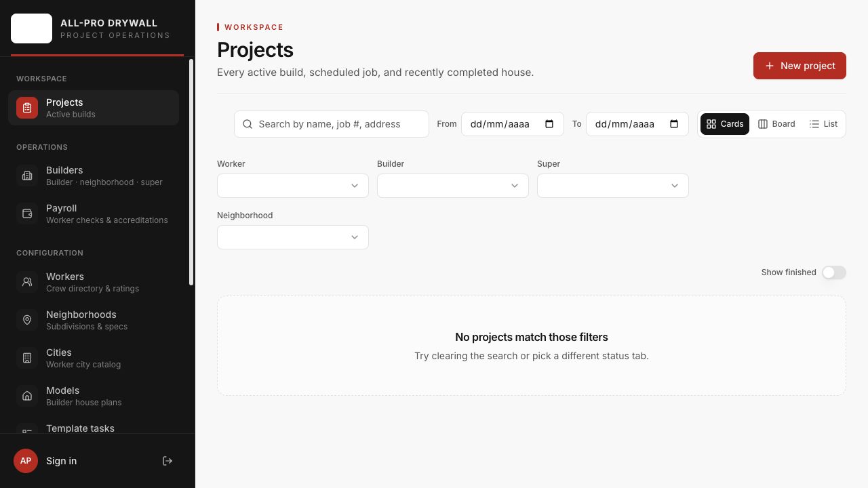Click the List lines icon
The height and width of the screenshot is (488, 868).
[x=814, y=124]
